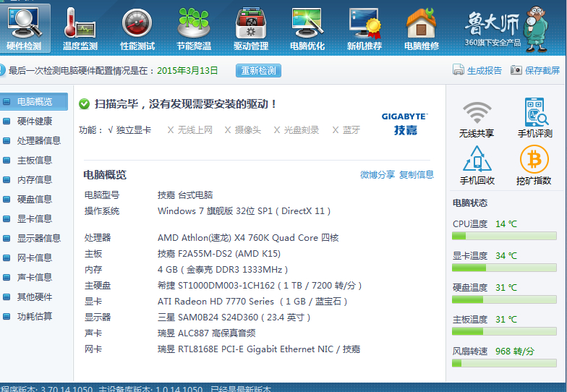This screenshot has width=567, height=392.
Task: Click the 已经是最新版本 status bar text
Action: [240, 389]
